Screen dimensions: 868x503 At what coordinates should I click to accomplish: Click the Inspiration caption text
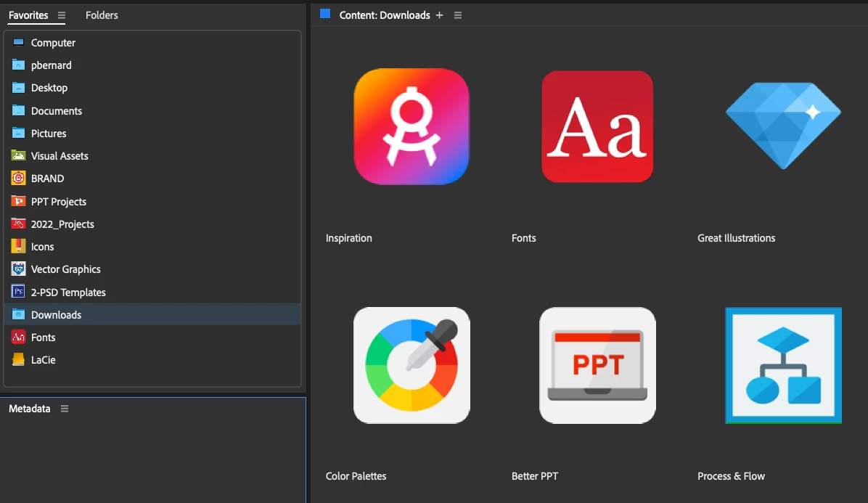click(349, 238)
